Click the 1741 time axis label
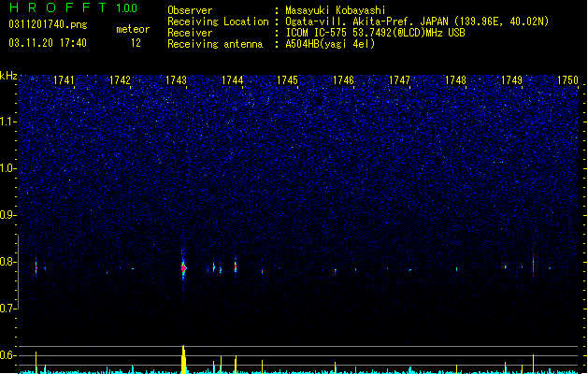 pos(64,80)
